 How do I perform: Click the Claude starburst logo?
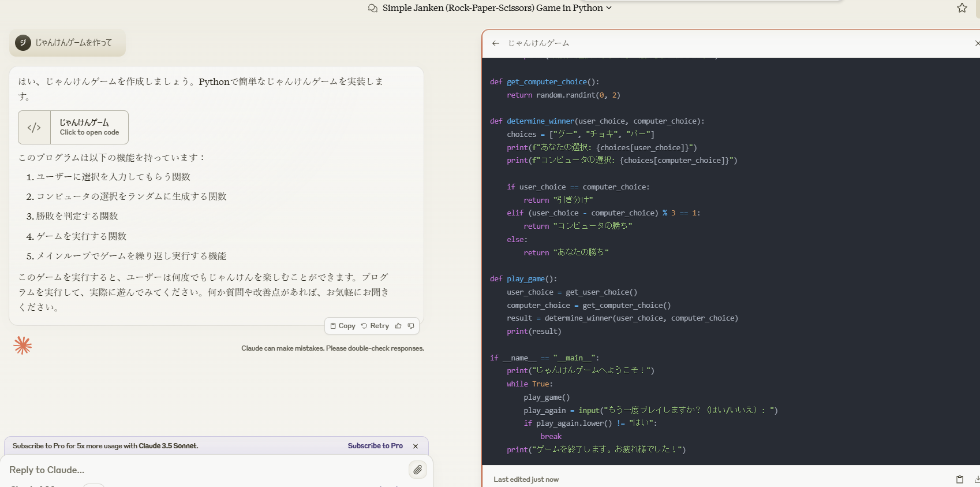[23, 345]
